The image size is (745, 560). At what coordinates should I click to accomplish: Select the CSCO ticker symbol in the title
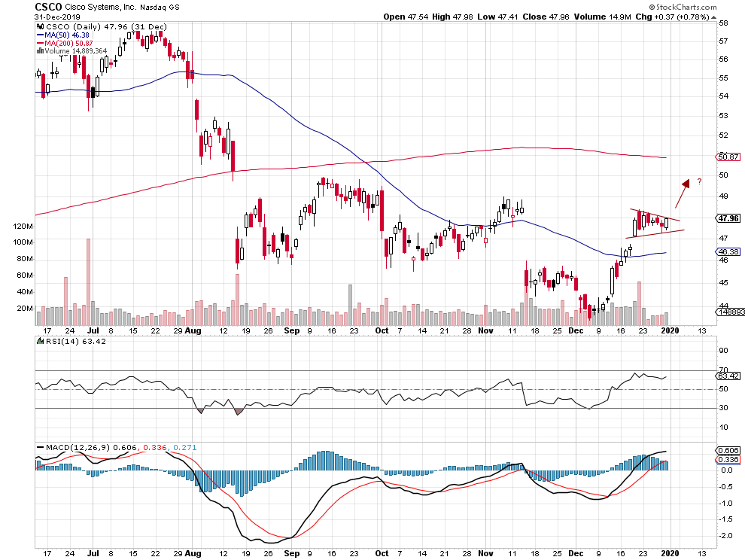[48, 7]
